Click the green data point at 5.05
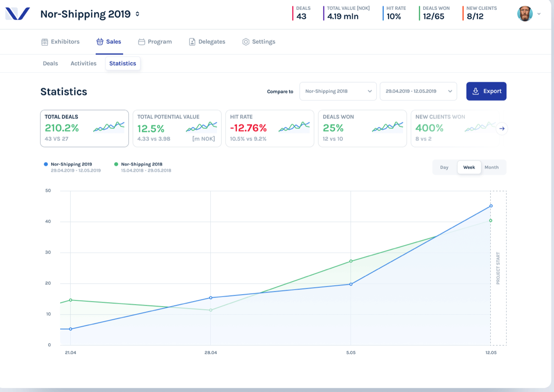554x392 pixels. pyautogui.click(x=351, y=261)
